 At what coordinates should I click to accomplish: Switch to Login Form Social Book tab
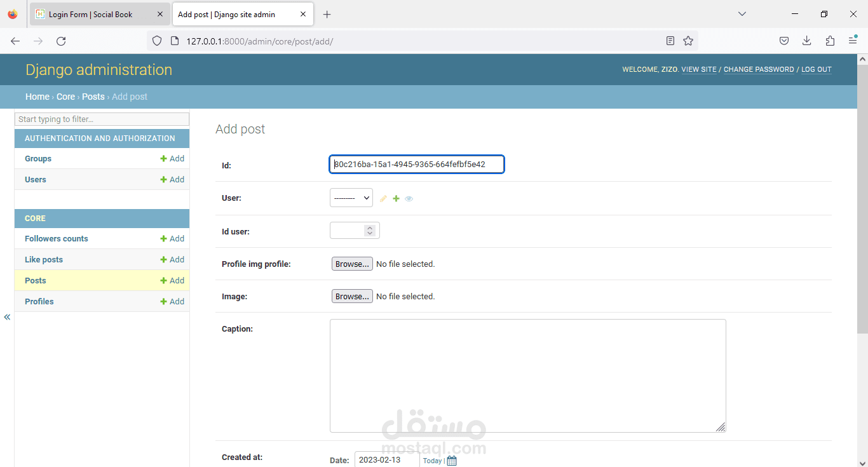(100, 14)
